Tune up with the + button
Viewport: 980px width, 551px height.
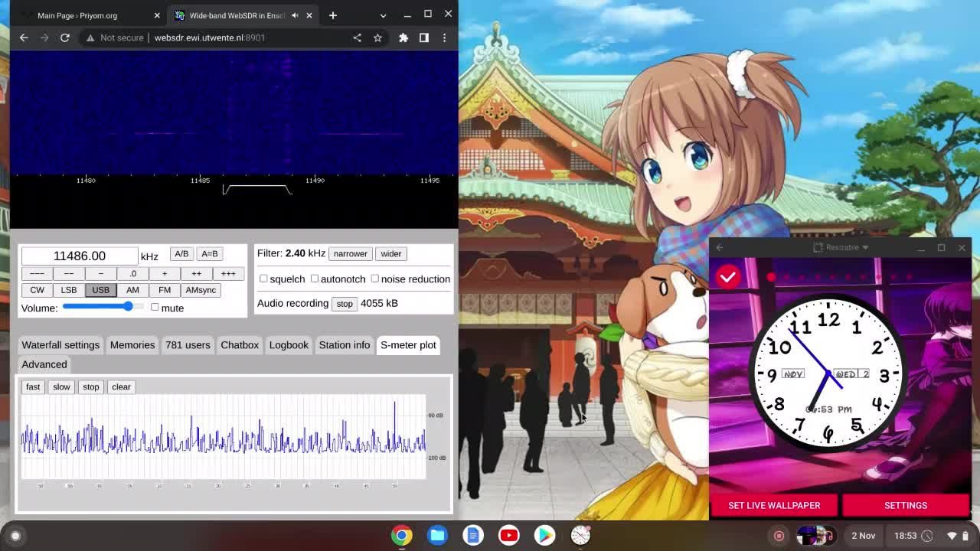pyautogui.click(x=165, y=273)
